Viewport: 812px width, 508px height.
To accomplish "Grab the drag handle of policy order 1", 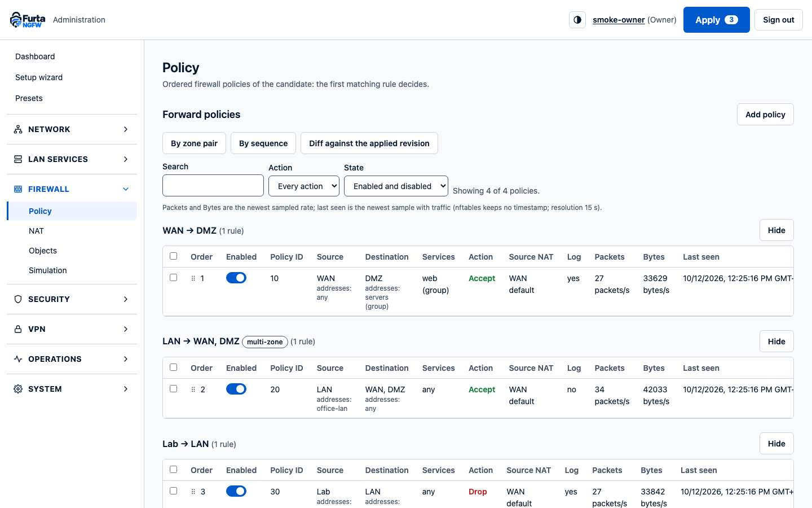I will 193,278.
